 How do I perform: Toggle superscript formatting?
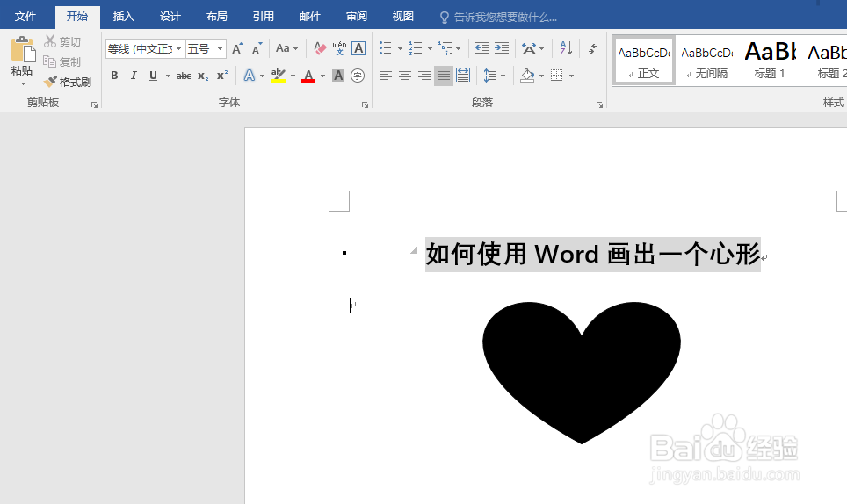tap(222, 76)
